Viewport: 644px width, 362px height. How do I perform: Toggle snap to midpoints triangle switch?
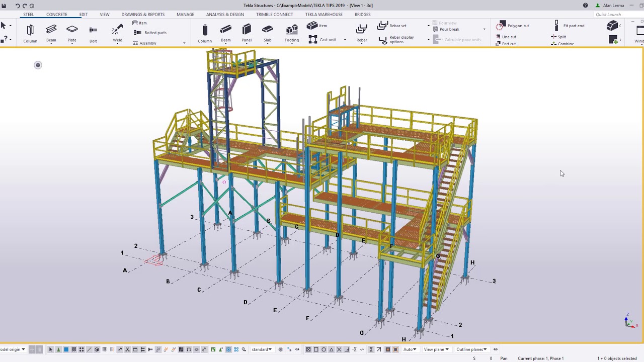tap(331, 349)
